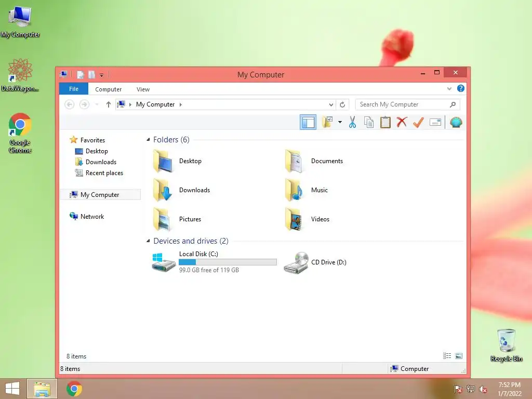This screenshot has height=399, width=532.
Task: Expand the ribbon with the chevron
Action: coord(449,88)
